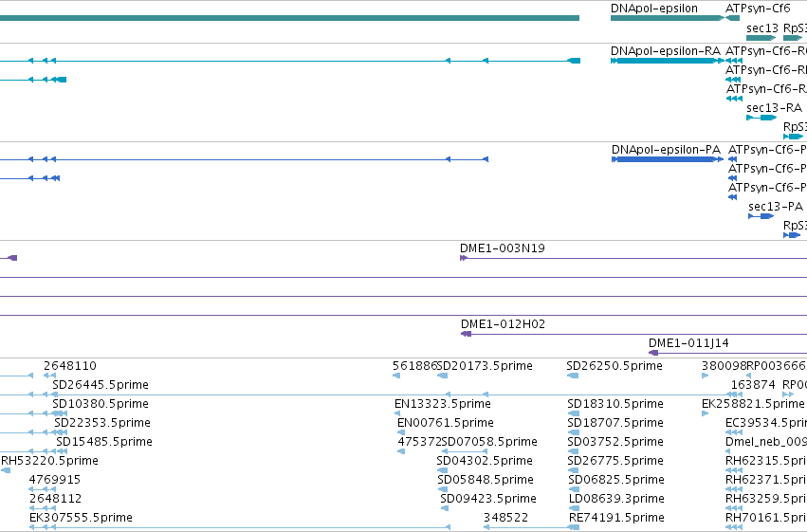
Task: Select the teal sec13 gene arrow
Action: coord(761,38)
